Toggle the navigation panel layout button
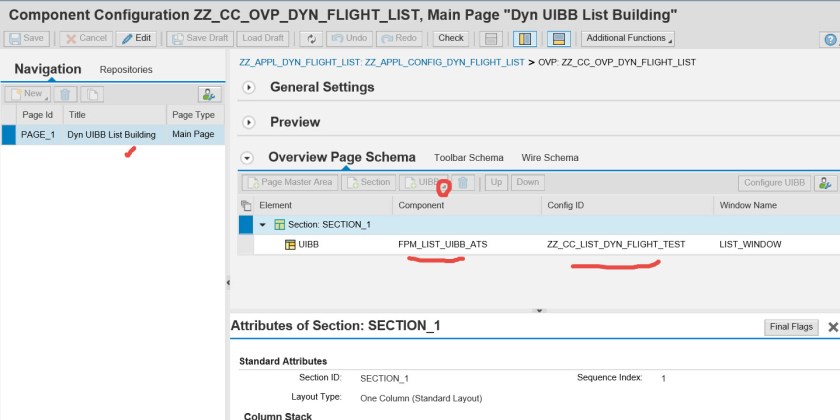The height and width of the screenshot is (420, 840). 526,38
